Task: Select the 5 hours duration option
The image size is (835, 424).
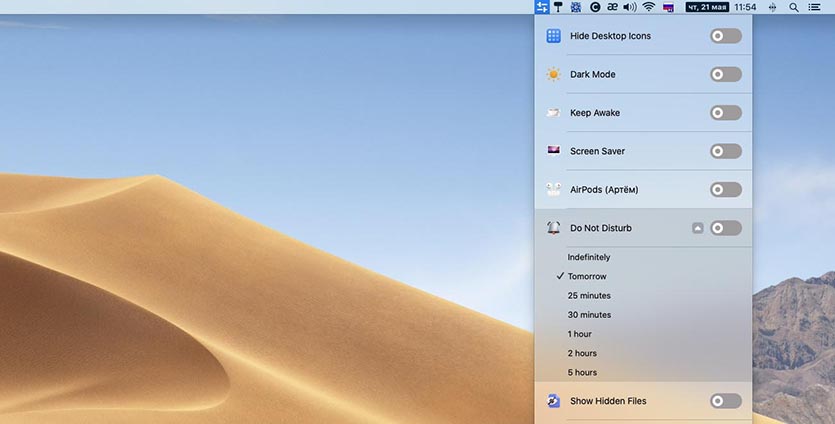Action: tap(582, 372)
